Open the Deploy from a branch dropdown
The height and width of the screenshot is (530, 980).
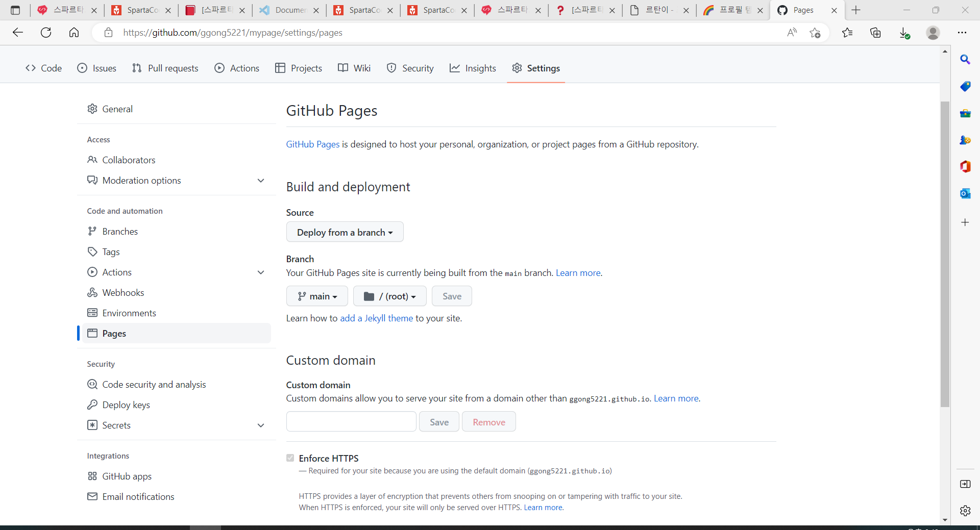tap(345, 232)
